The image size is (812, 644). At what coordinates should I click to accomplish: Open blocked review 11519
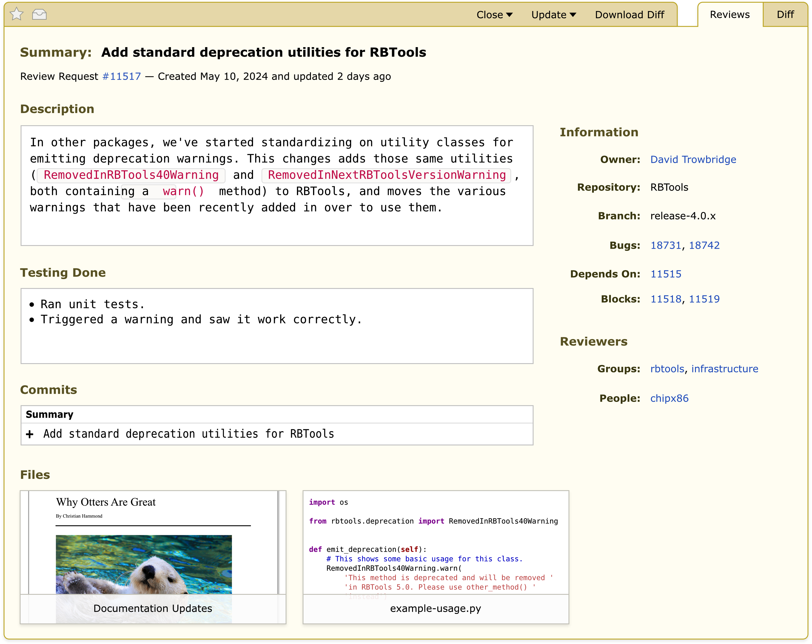[x=704, y=299]
